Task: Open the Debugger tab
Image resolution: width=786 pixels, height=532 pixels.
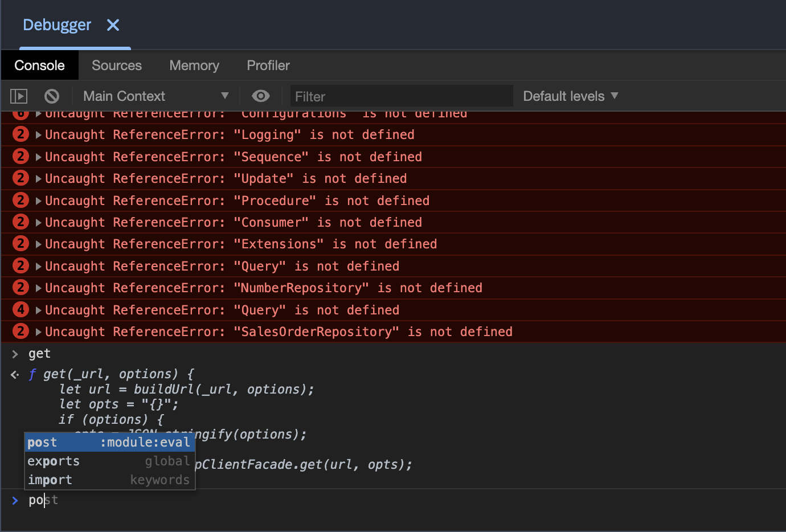Action: (x=57, y=25)
